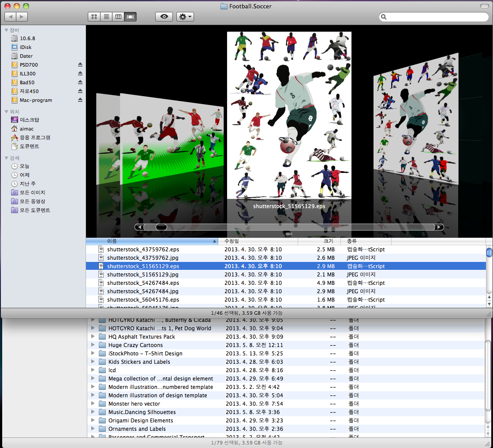Select shutterstock_54267484.eps file row
493x448 pixels.
pos(143,283)
